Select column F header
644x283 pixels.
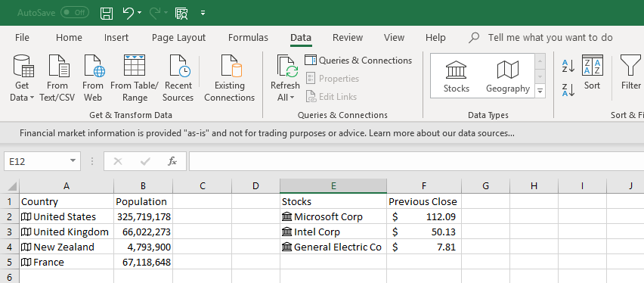(x=424, y=186)
